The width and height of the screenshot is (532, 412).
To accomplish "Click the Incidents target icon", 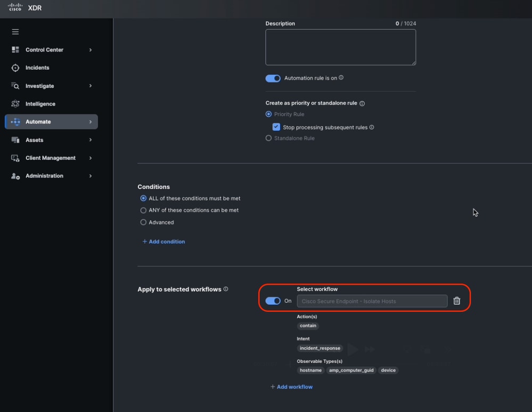I will pyautogui.click(x=15, y=68).
